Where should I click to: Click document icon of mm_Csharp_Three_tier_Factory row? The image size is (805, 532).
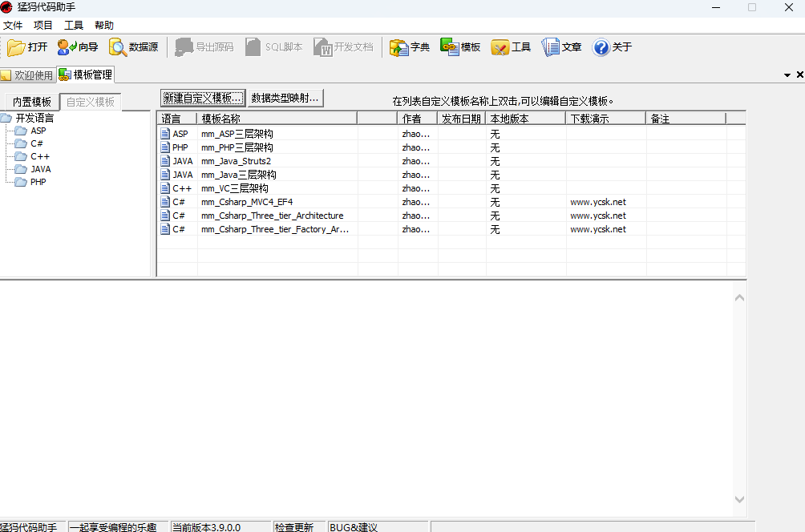coord(165,229)
